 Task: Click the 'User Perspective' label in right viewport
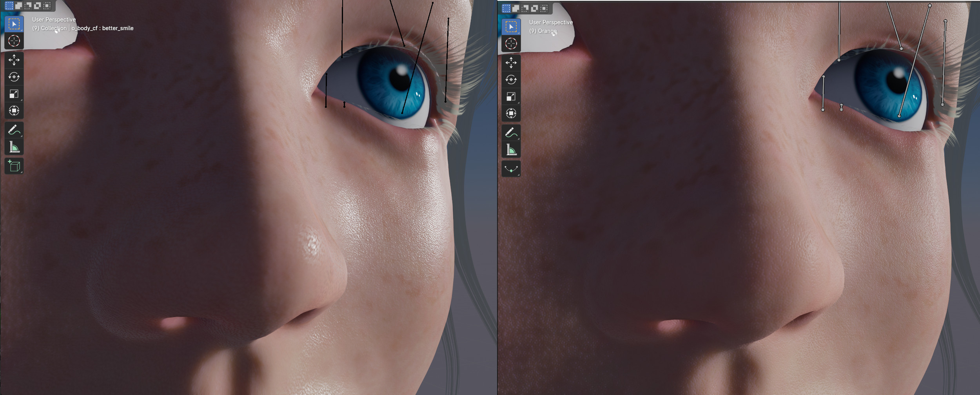[551, 22]
